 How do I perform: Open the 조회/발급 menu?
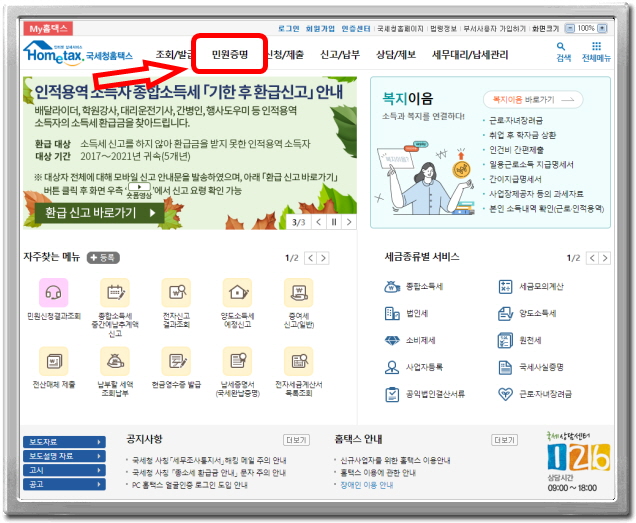tap(173, 54)
